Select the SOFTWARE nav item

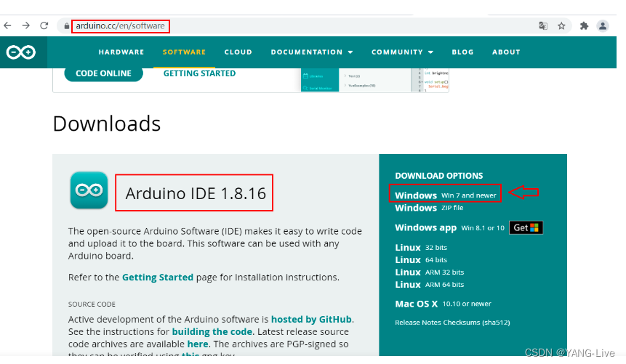[x=184, y=52]
